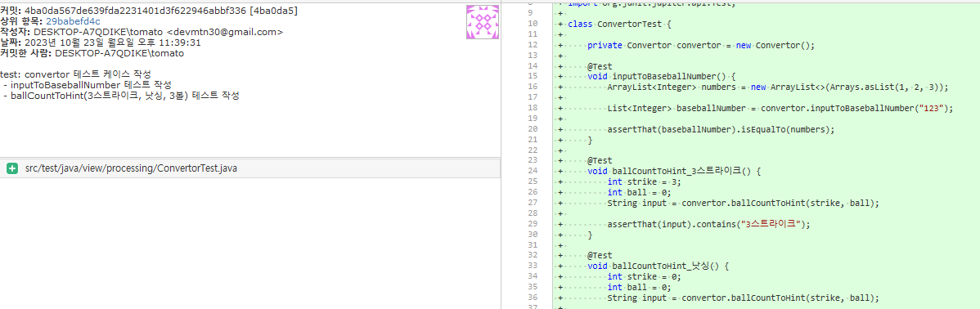Image resolution: width=980 pixels, height=309 pixels.
Task: Click the List<Integer> baseballNumber diff line
Action: click(x=780, y=108)
